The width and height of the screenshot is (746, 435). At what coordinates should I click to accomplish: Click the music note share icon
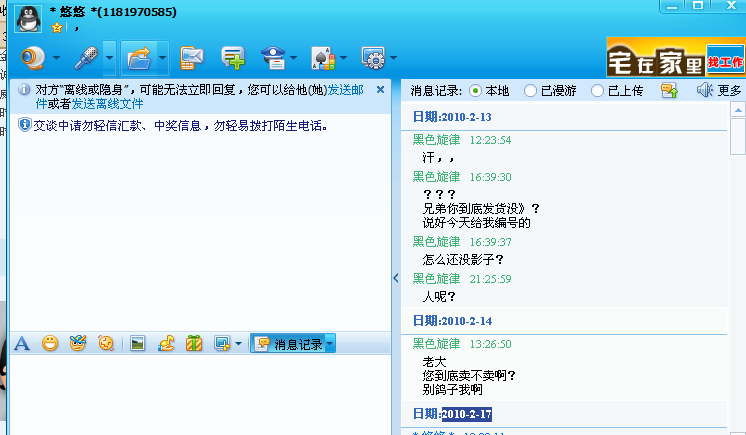point(166,343)
